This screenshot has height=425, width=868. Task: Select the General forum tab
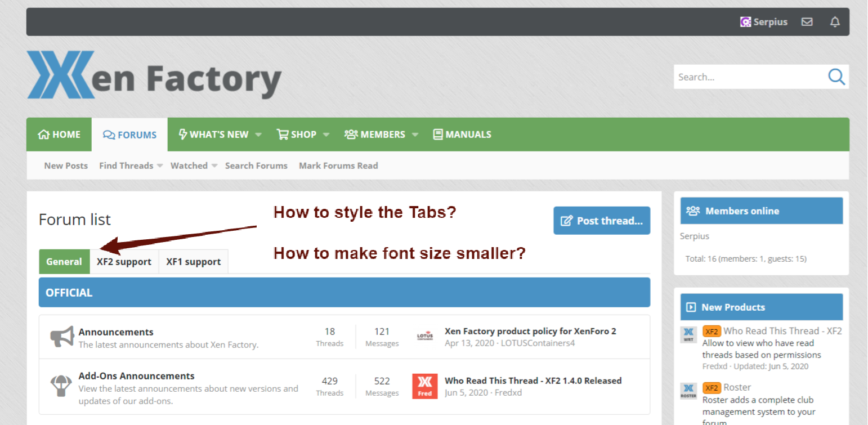(64, 262)
